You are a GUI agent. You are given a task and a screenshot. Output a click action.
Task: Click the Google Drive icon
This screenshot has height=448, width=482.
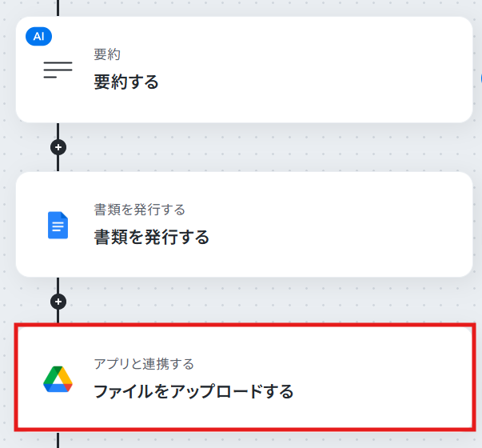click(58, 379)
